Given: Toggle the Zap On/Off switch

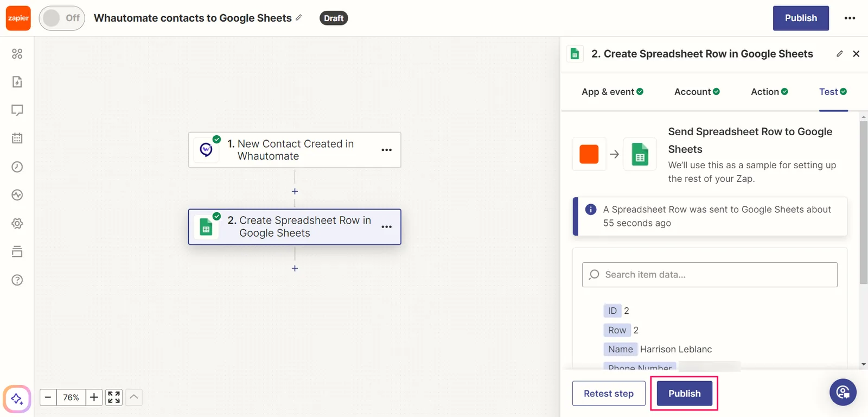Looking at the screenshot, I should coord(62,18).
